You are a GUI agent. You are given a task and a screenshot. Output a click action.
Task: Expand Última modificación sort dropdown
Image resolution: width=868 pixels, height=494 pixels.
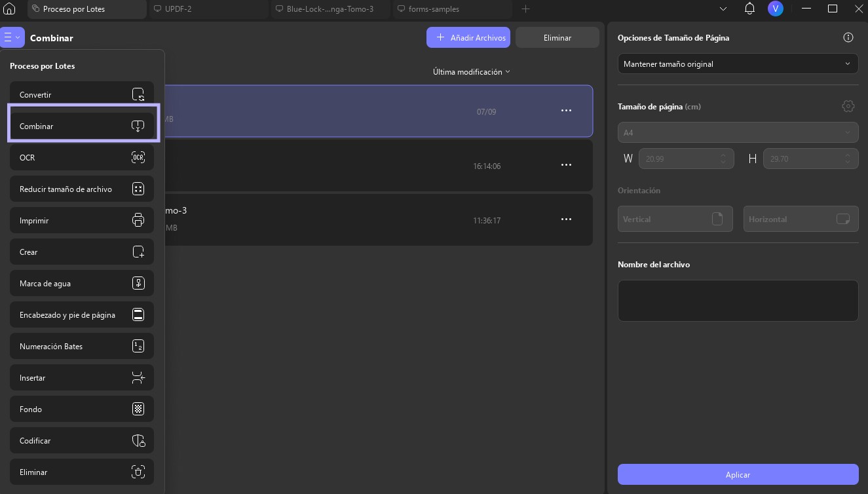coord(472,72)
